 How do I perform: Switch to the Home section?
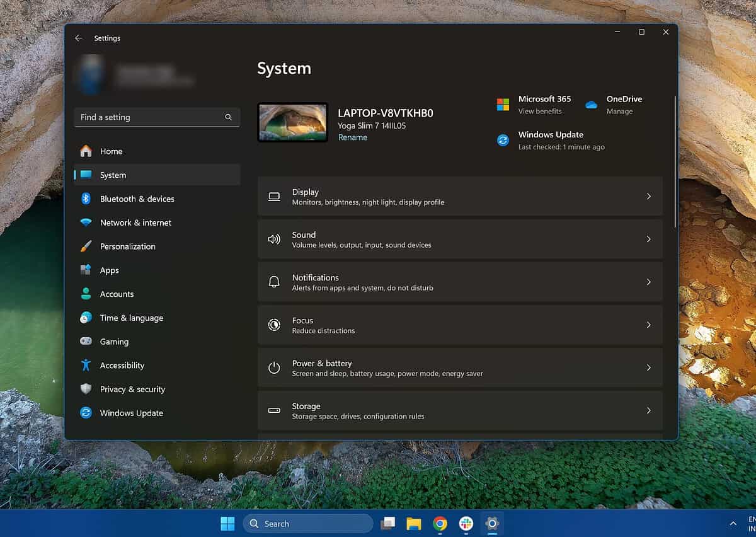(x=111, y=151)
